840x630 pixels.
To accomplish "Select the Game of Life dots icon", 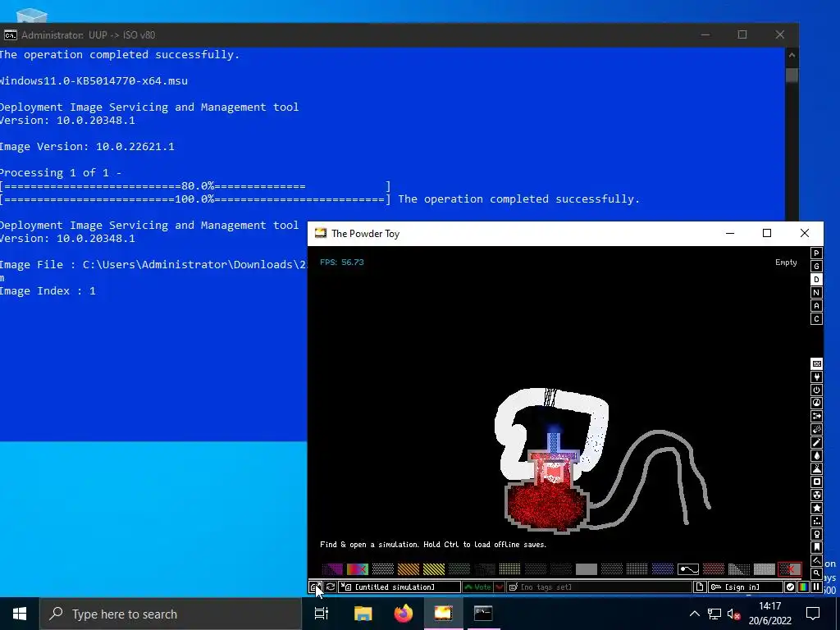I will (x=816, y=521).
